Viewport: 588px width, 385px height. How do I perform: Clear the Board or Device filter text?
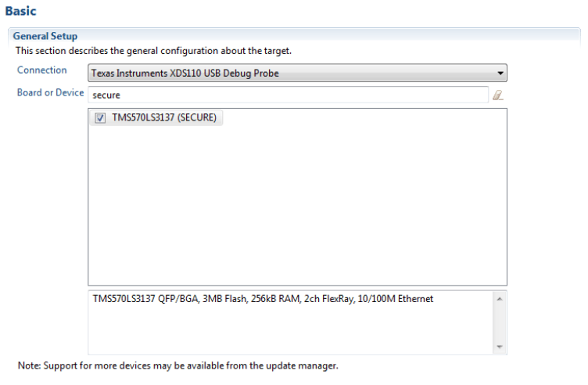point(497,95)
